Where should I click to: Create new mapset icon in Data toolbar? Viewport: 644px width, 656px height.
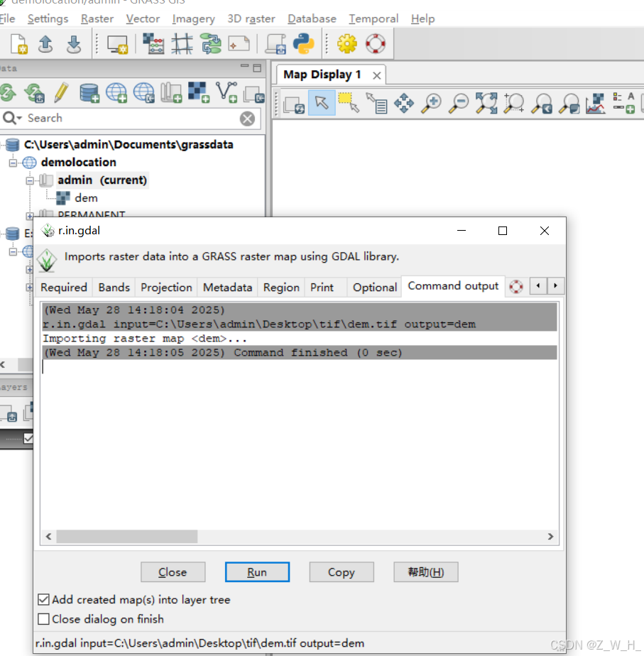pos(172,92)
